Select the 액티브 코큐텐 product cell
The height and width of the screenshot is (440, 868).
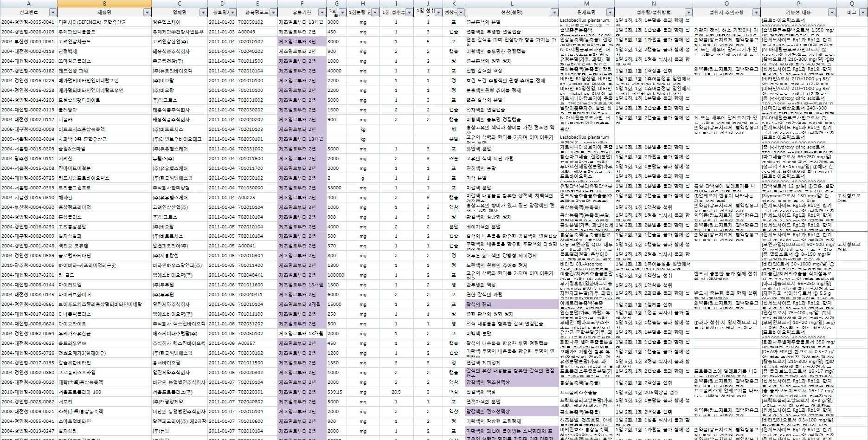click(x=104, y=246)
